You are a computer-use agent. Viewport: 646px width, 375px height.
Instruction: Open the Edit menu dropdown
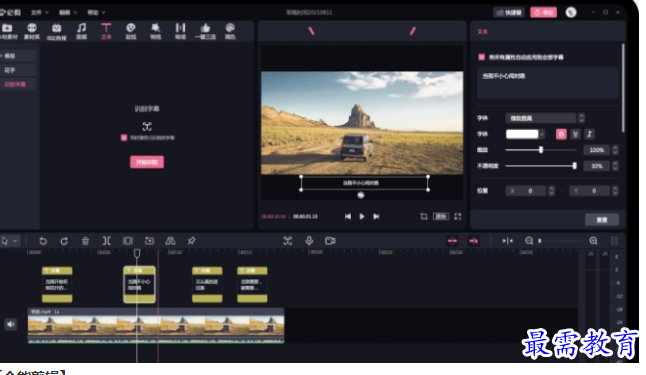point(68,12)
